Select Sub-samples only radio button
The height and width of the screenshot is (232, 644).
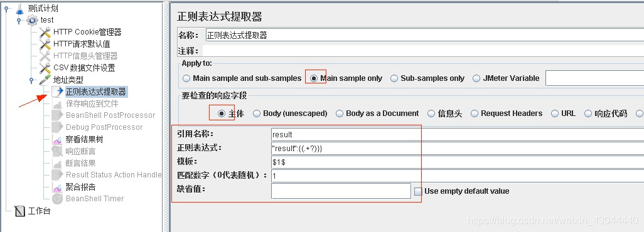(x=394, y=78)
